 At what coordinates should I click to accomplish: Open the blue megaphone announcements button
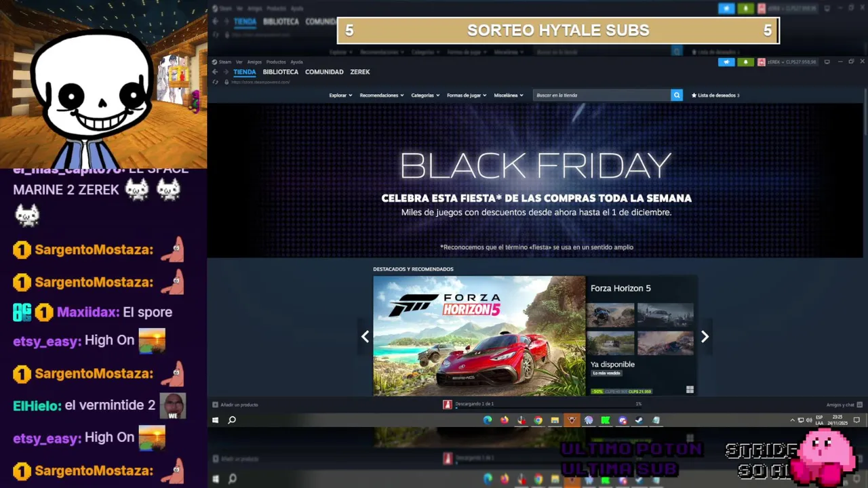click(x=726, y=62)
